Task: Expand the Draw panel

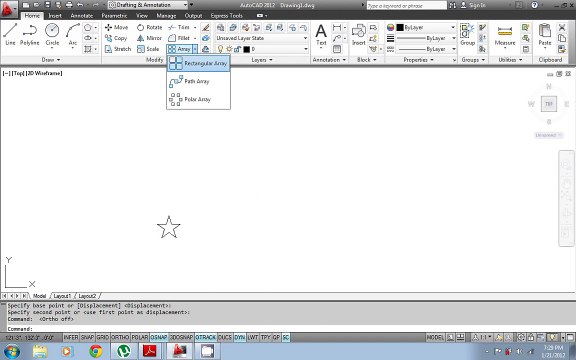Action: point(51,60)
